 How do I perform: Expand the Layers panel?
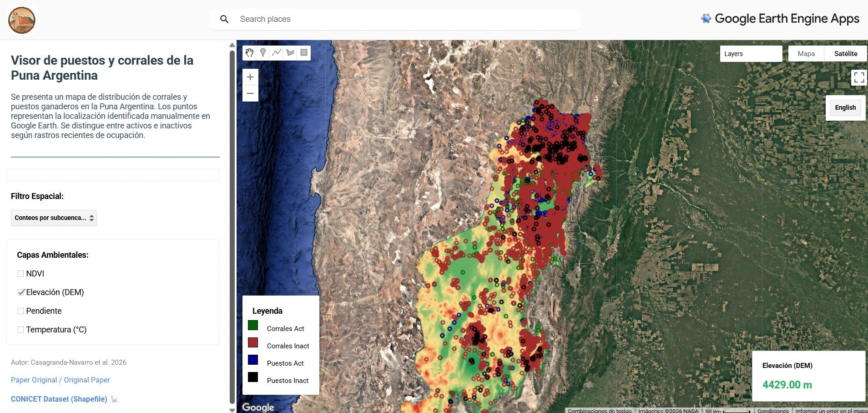[x=751, y=54]
